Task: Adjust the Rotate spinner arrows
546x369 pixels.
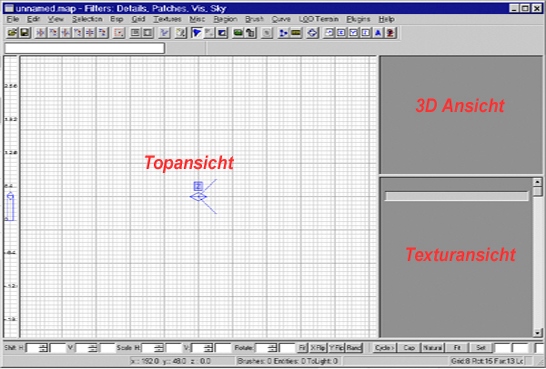Action: click(x=273, y=348)
